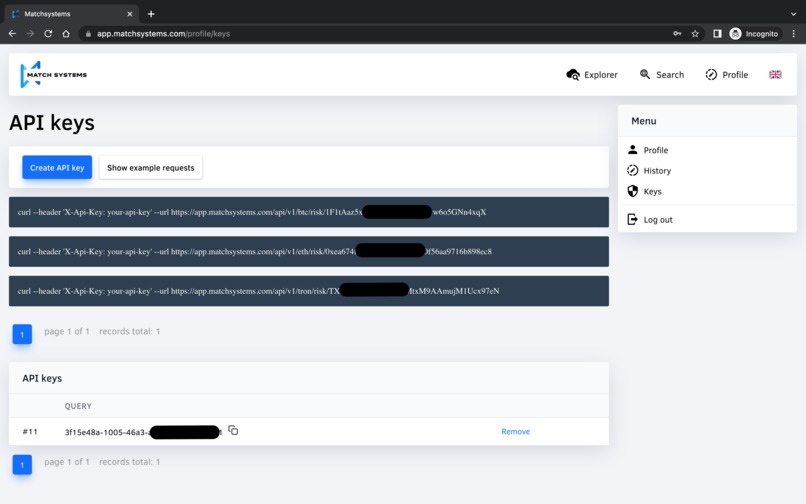This screenshot has height=504, width=806.
Task: Click page 1 button below API keys table
Action: pyautogui.click(x=22, y=465)
